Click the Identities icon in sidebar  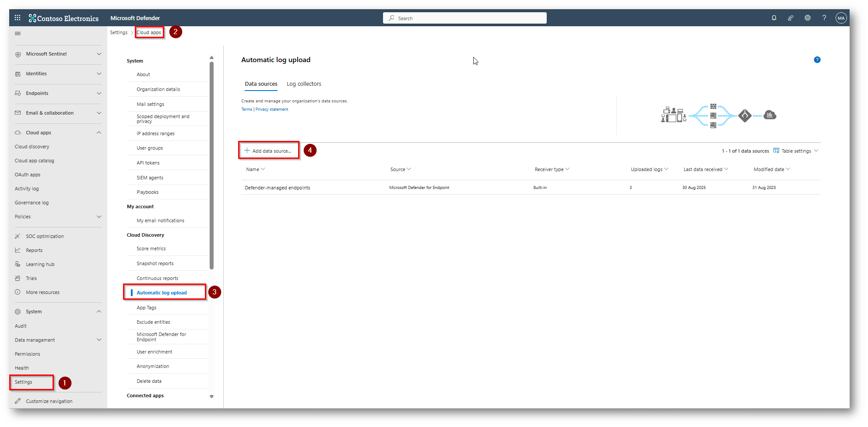[18, 74]
